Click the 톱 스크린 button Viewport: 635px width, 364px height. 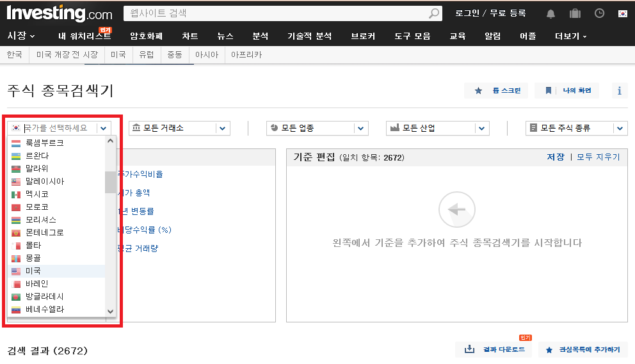pyautogui.click(x=497, y=90)
